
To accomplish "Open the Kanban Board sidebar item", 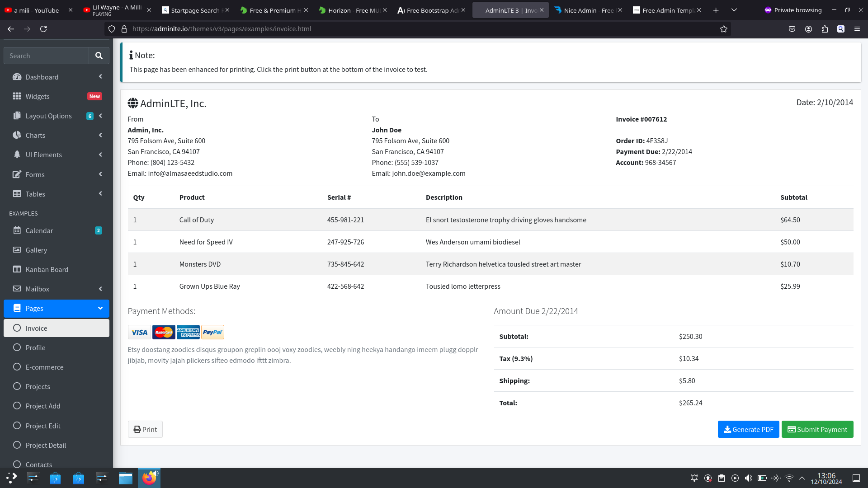I will (x=47, y=269).
